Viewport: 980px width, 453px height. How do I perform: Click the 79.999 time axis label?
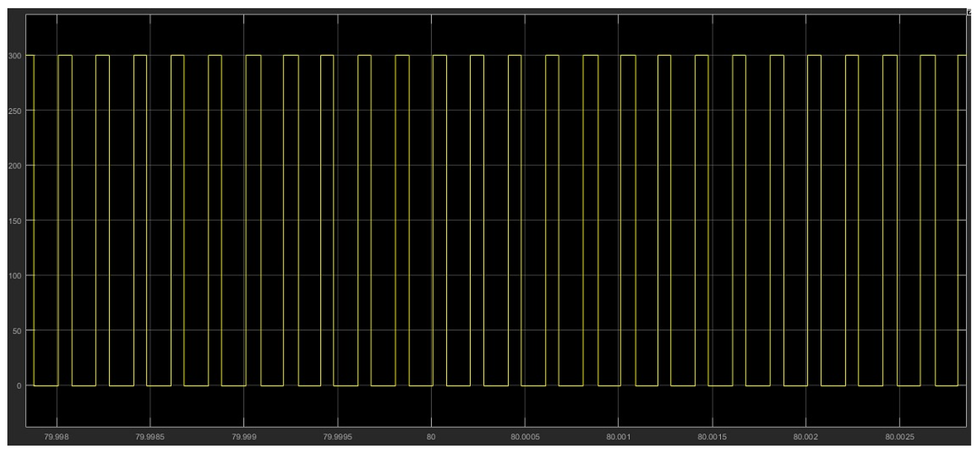coord(244,437)
